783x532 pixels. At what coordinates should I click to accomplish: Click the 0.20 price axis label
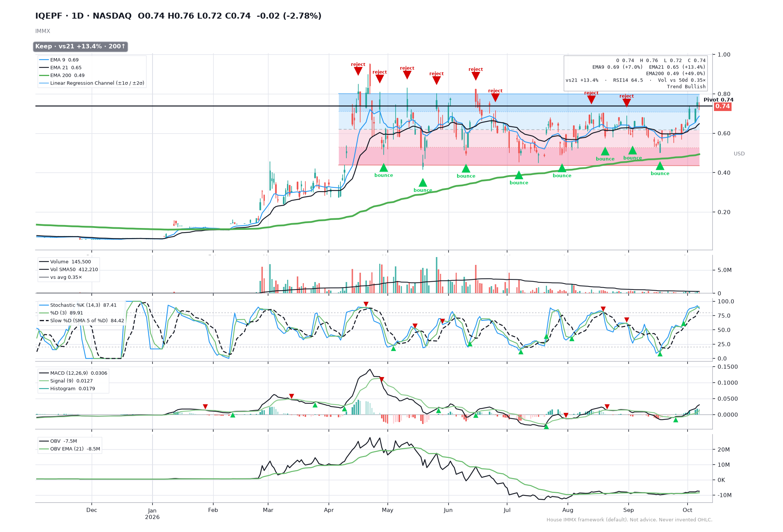click(724, 212)
